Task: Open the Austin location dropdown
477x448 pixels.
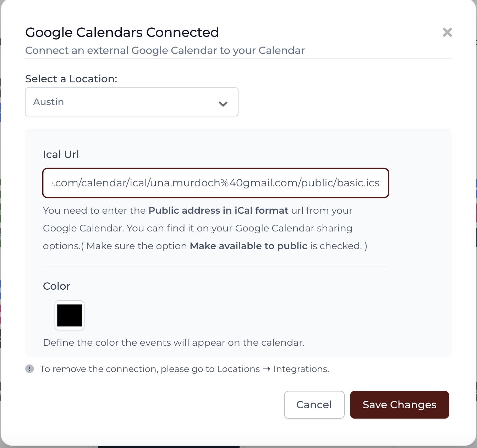Action: 132,102
